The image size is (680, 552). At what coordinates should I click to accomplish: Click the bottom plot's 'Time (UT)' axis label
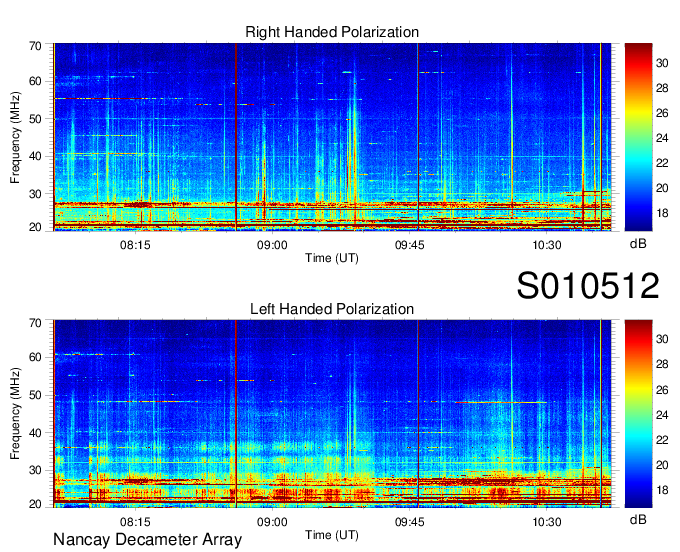tap(332, 535)
